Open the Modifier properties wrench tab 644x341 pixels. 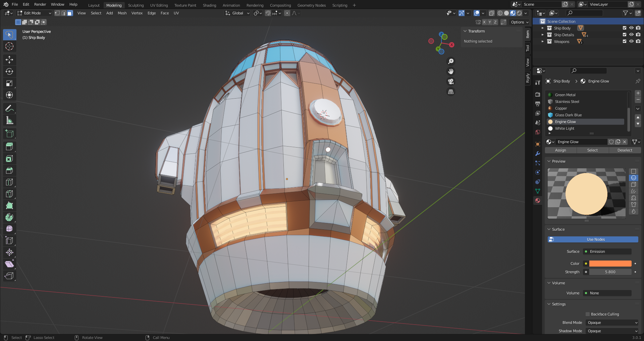[538, 154]
